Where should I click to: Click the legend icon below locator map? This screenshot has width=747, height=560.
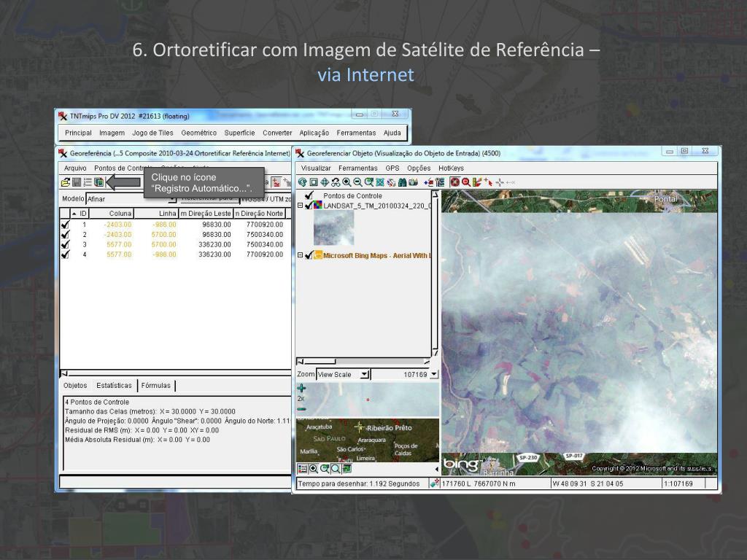coord(302,469)
